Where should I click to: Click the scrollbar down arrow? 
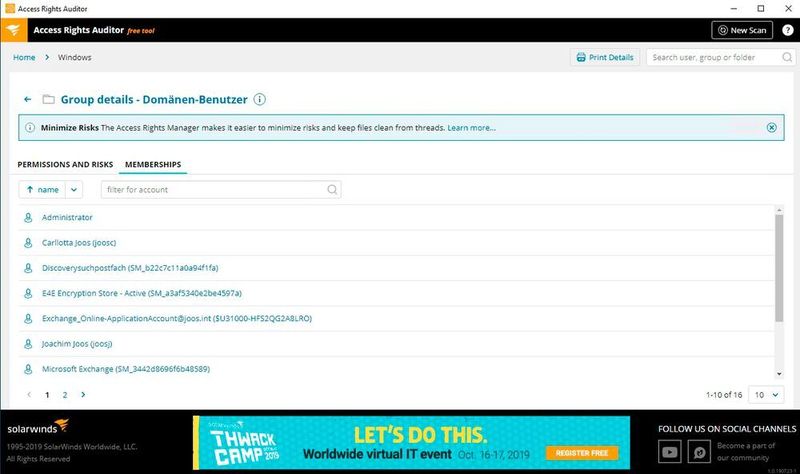779,374
